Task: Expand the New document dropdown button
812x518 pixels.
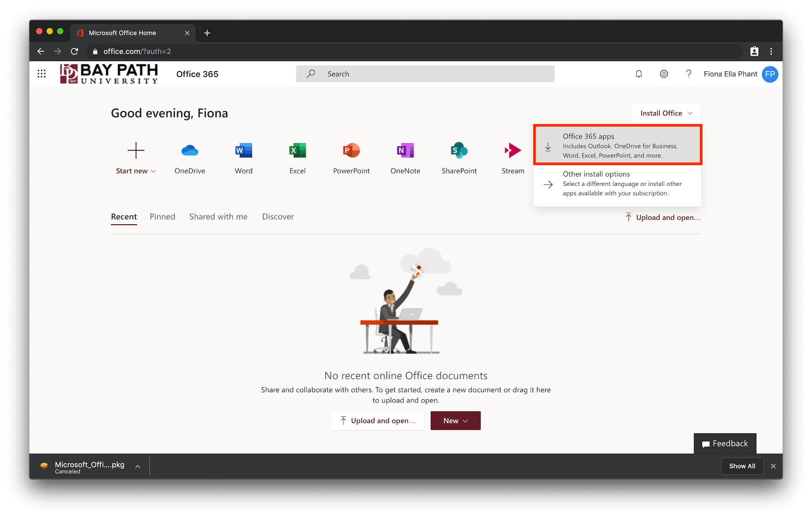Action: pos(455,421)
